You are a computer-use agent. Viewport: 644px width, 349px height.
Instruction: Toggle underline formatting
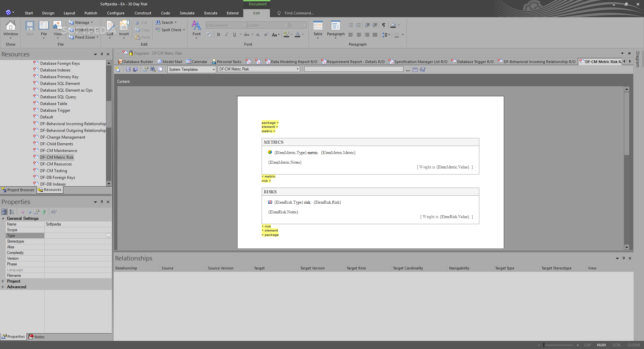tap(234, 35)
